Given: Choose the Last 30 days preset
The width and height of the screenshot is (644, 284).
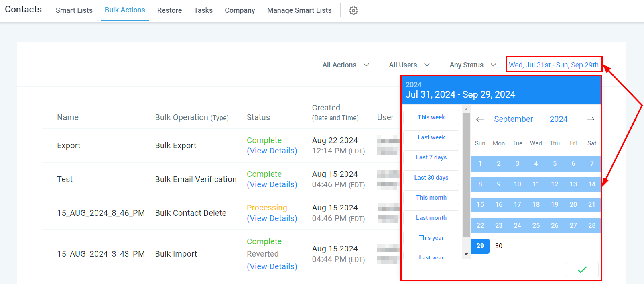Looking at the screenshot, I should coord(431,178).
